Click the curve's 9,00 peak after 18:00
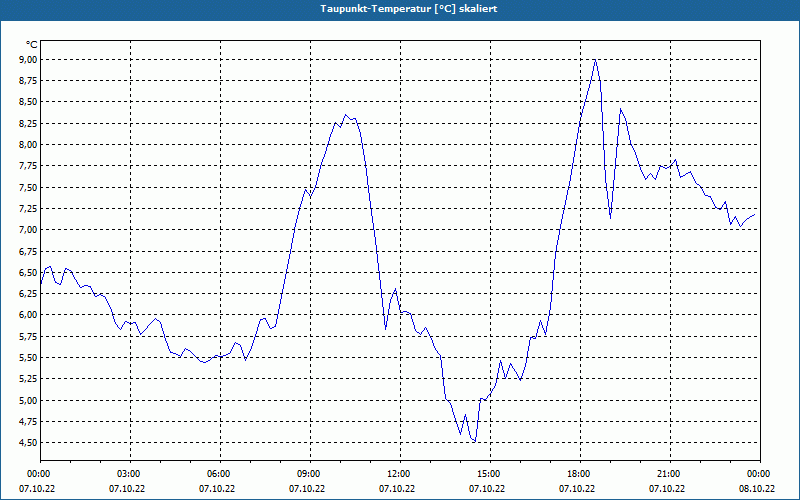 (595, 60)
